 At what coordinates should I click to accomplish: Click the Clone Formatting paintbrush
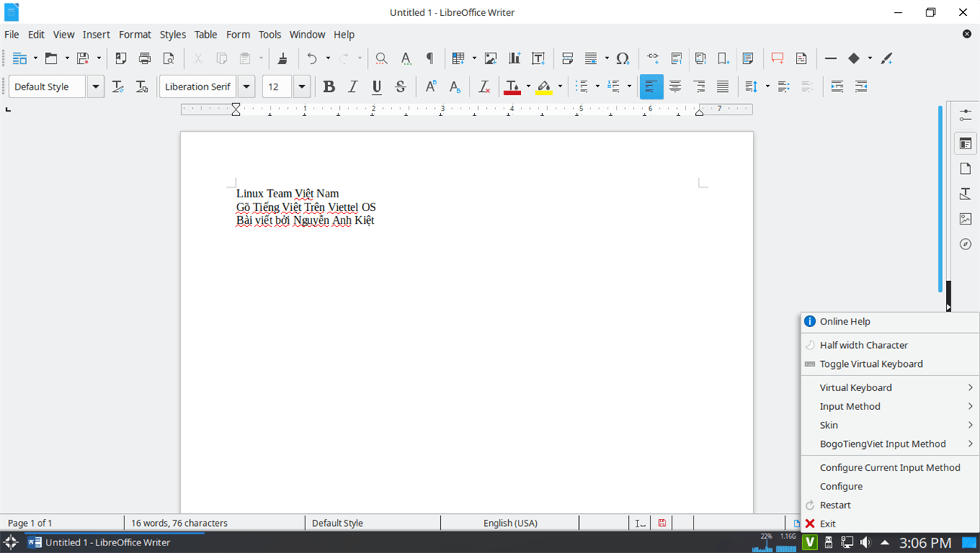(x=283, y=58)
